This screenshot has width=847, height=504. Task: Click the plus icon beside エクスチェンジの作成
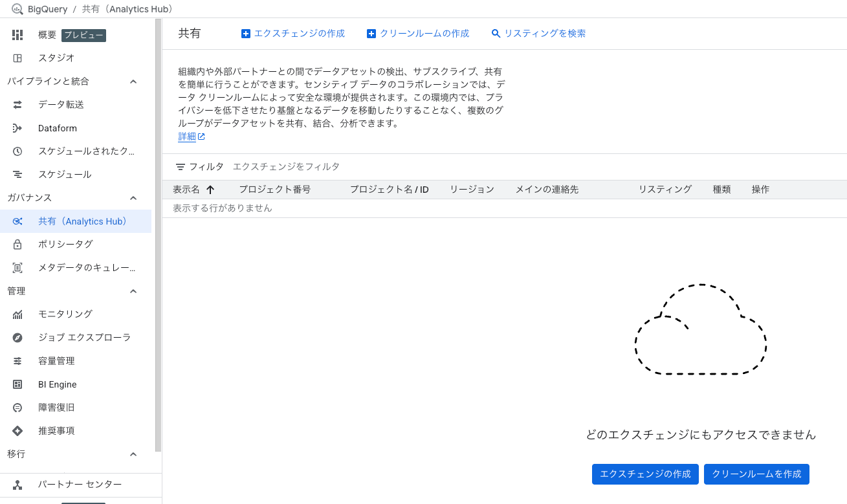246,34
